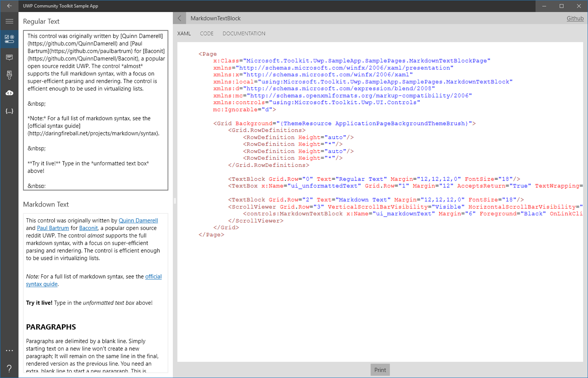588x378 pixels.
Task: Click the "Try it live!" bold text
Action: click(39, 303)
